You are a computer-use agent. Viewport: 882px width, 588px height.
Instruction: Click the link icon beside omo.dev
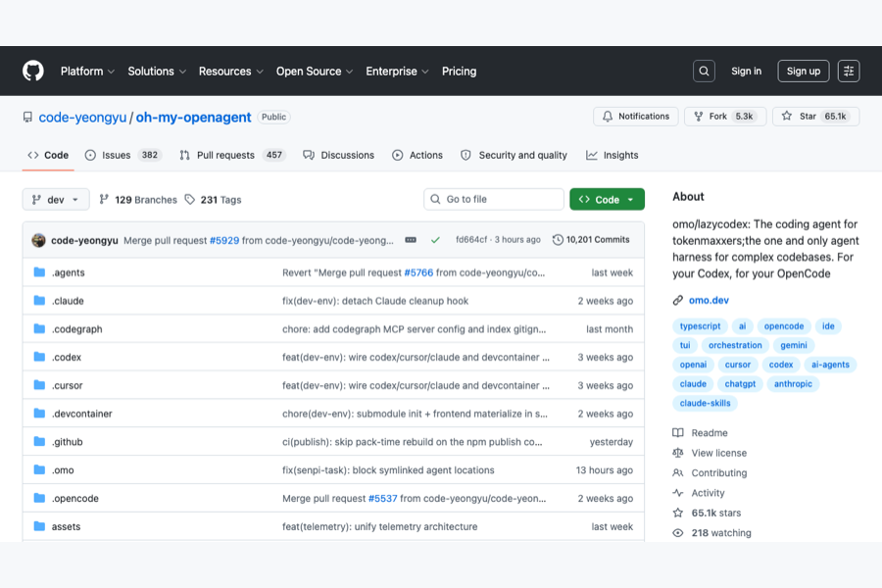point(678,301)
